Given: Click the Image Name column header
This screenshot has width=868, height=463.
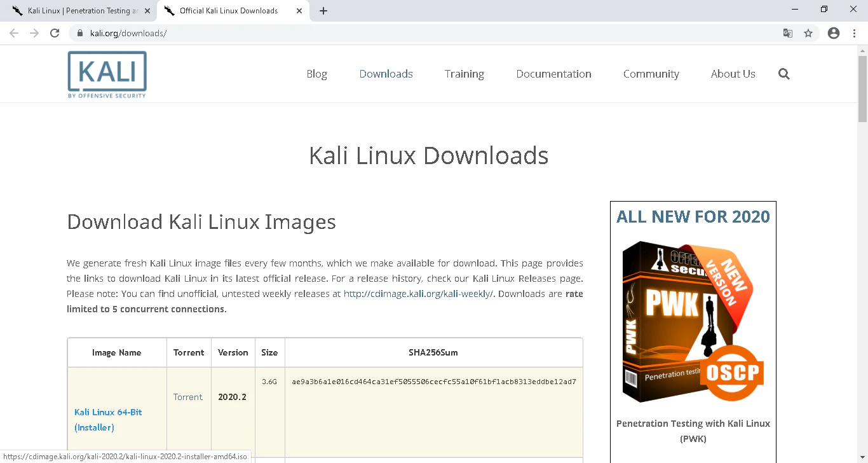Looking at the screenshot, I should (117, 352).
